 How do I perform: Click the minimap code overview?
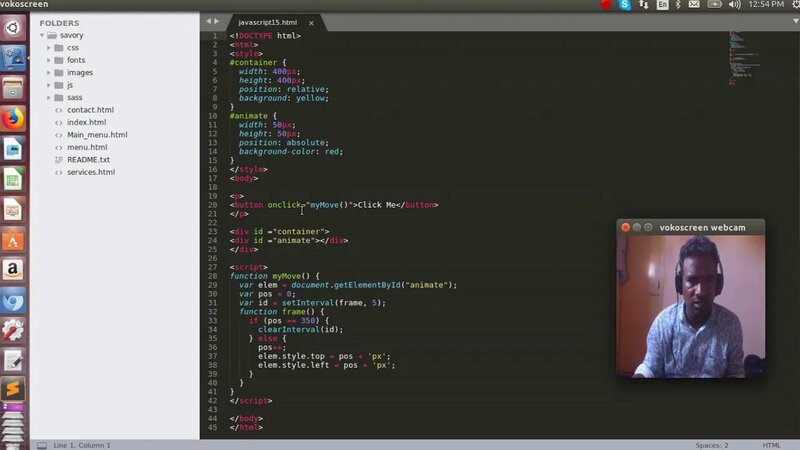[744, 57]
